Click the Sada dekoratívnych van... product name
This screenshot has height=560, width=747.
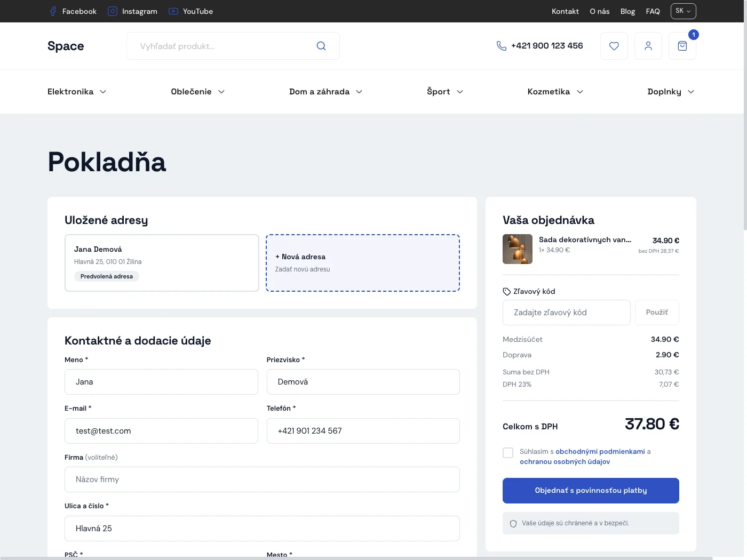585,240
